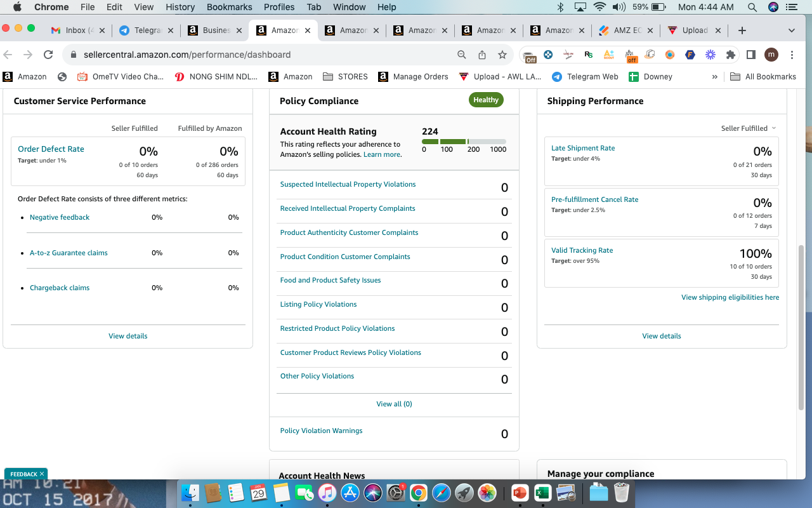Open Notes from the Dock
The image size is (812, 508).
[281, 493]
